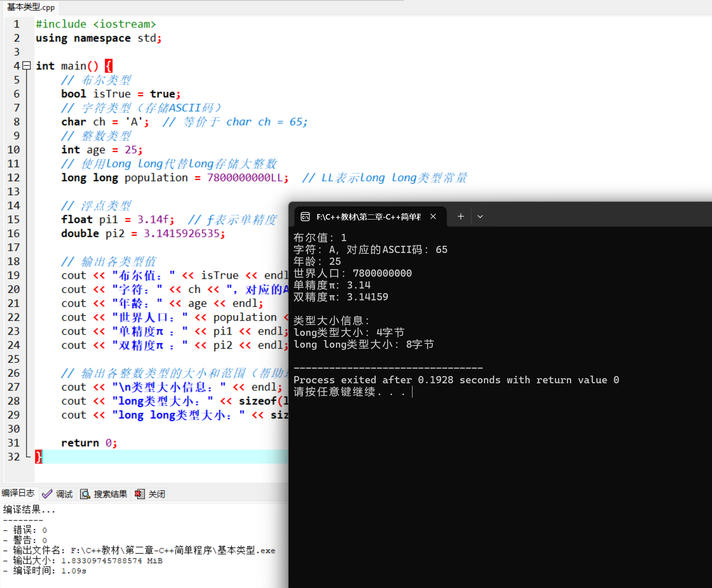Click the comment '// 整数类型'
This screenshot has width=712, height=588.
96,136
